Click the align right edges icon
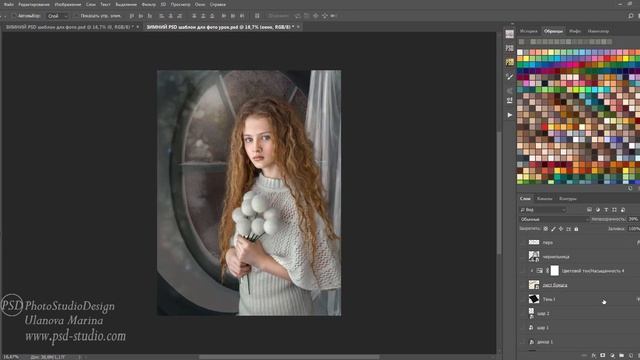This screenshot has height=360, width=640. [180, 16]
